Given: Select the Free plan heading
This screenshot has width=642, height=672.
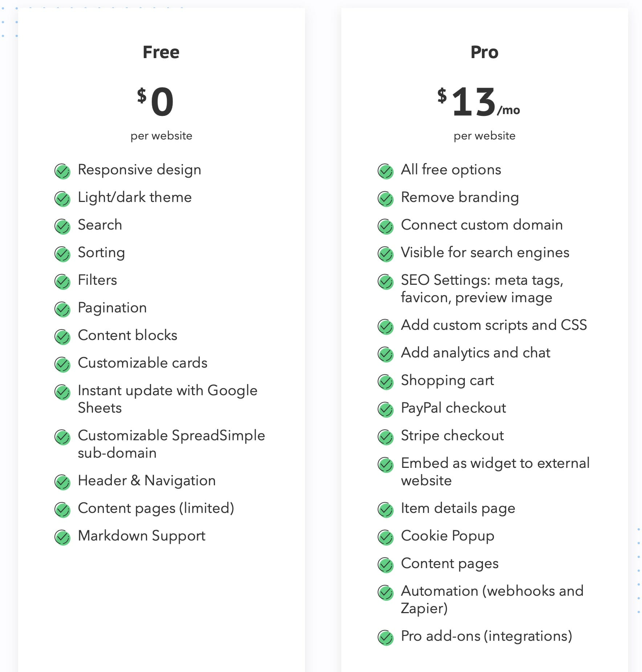Looking at the screenshot, I should pos(161,52).
